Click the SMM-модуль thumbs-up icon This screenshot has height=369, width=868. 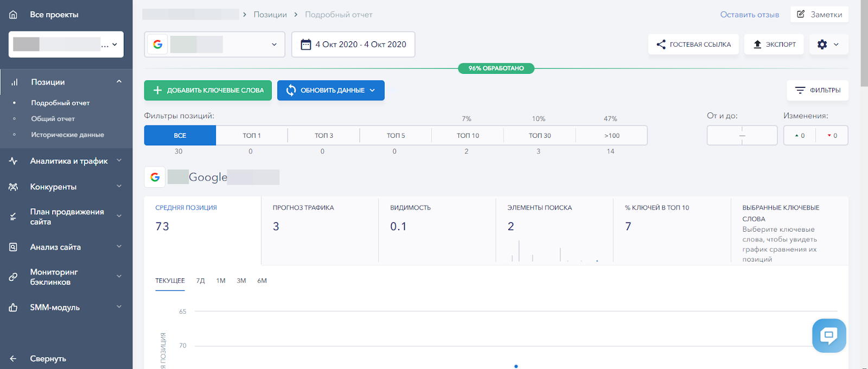13,308
